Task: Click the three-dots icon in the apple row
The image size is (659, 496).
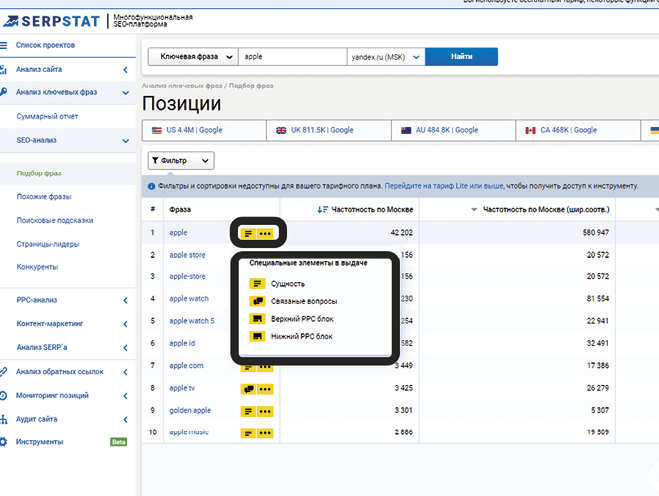Action: point(265,233)
